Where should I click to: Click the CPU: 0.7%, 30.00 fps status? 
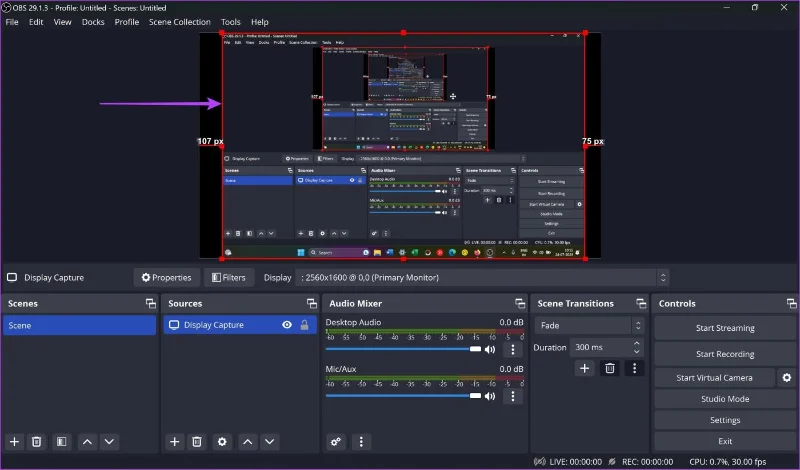[728, 462]
